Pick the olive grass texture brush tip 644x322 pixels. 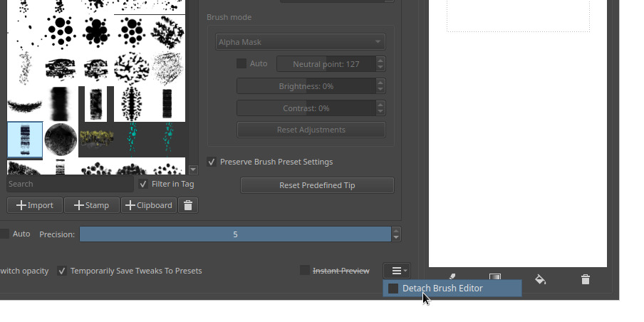pyautogui.click(x=96, y=138)
